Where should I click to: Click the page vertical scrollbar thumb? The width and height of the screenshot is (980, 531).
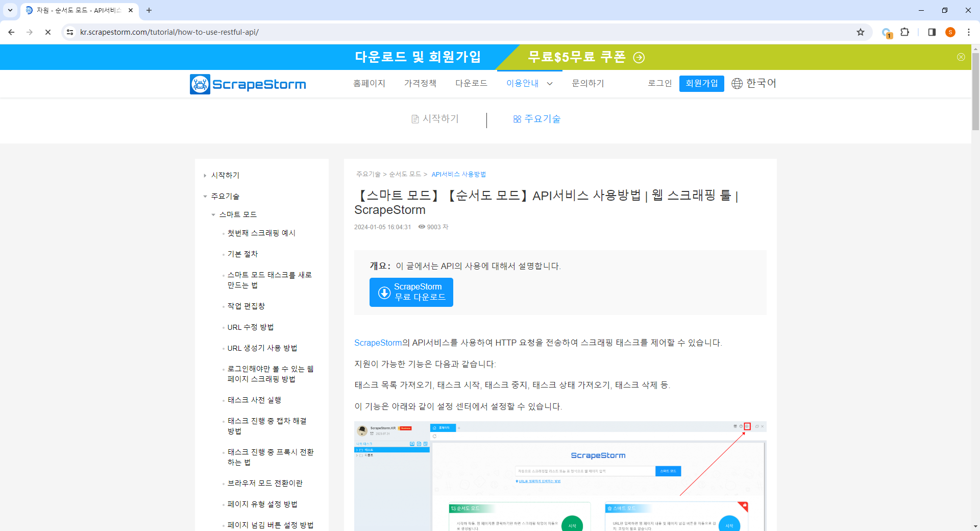[975, 92]
